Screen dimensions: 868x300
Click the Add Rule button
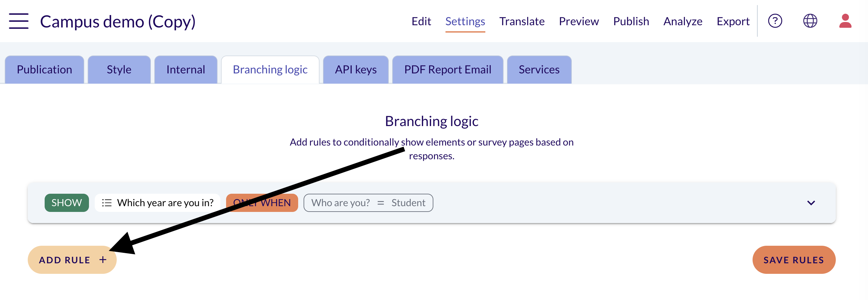coord(72,259)
